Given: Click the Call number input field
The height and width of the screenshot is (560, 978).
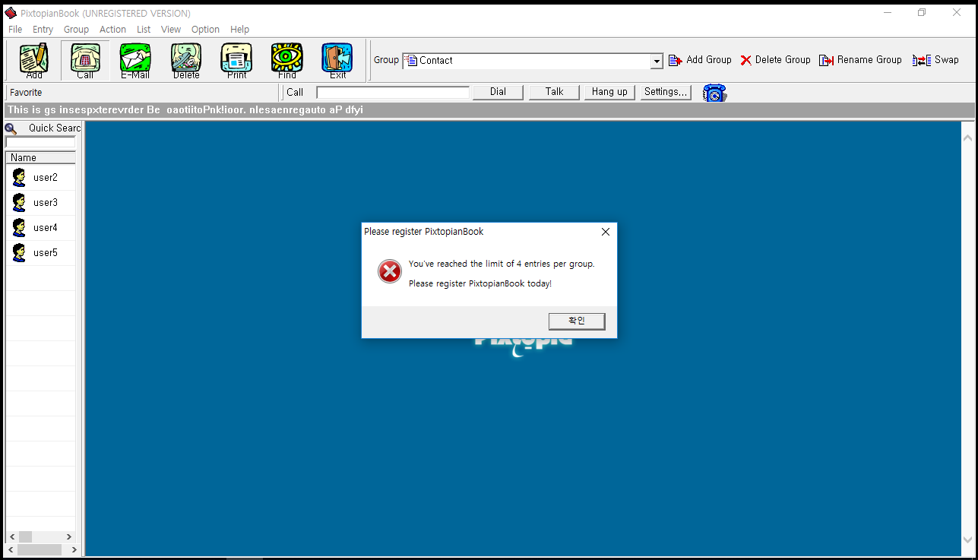Looking at the screenshot, I should (393, 93).
